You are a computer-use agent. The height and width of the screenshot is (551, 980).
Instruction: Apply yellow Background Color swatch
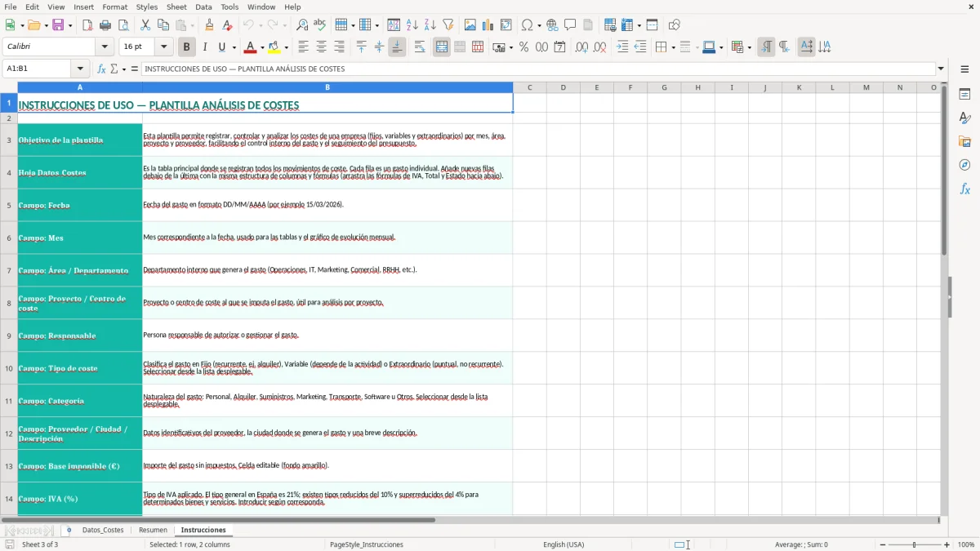pos(274,47)
